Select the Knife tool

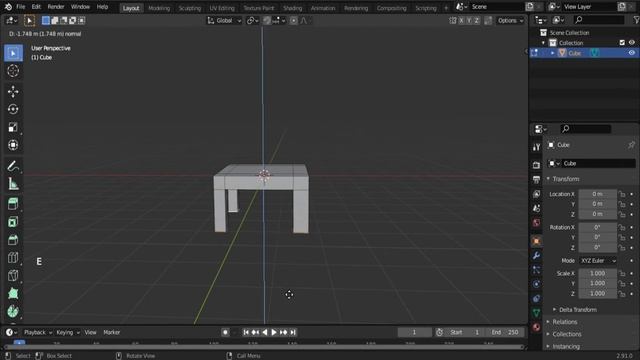tap(13, 276)
